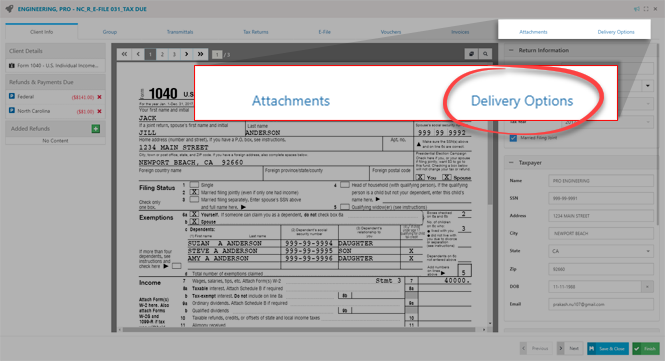The width and height of the screenshot is (665, 361).
Task: Click the DOB date field
Action: click(595, 287)
